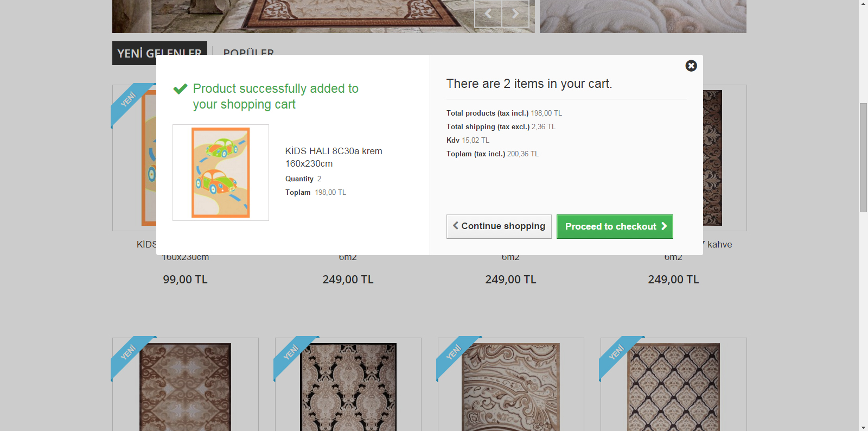Open lattice pattern carpet in the bottom row
This screenshot has width=868, height=431.
[x=674, y=386]
